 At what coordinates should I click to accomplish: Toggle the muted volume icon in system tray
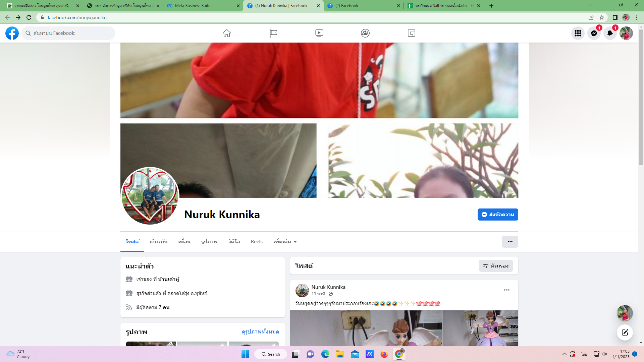tap(605, 354)
